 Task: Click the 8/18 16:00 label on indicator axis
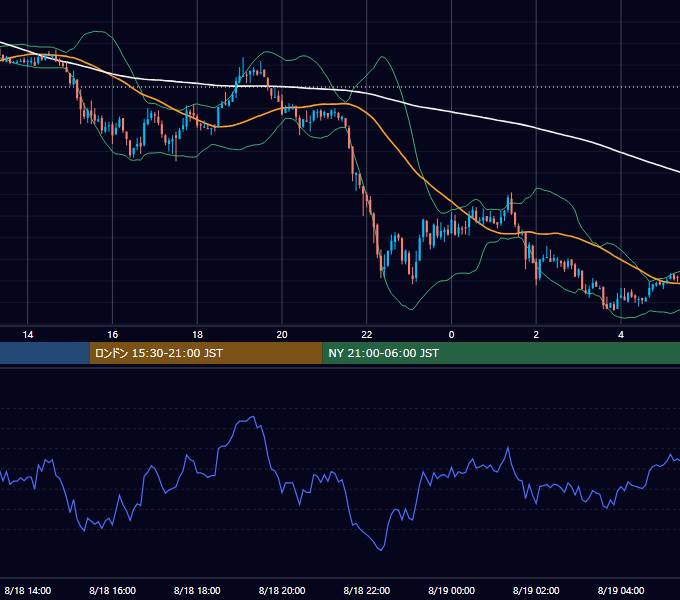[x=112, y=590]
